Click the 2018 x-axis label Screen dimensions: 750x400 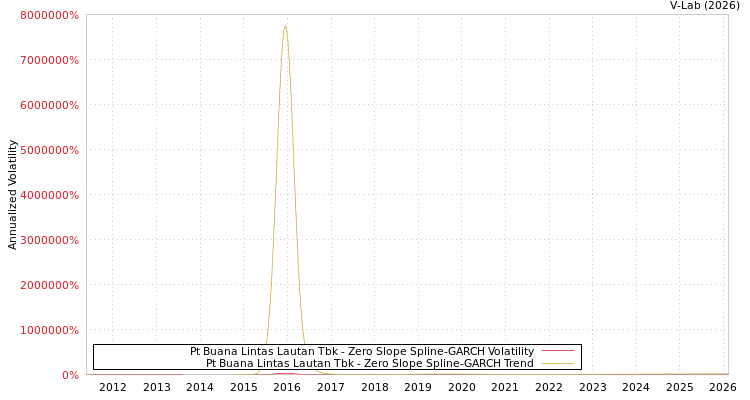pyautogui.click(x=375, y=387)
